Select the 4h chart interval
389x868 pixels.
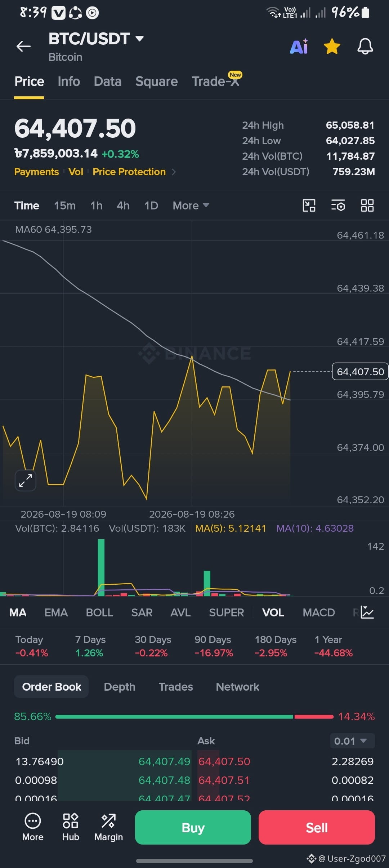coord(123,205)
